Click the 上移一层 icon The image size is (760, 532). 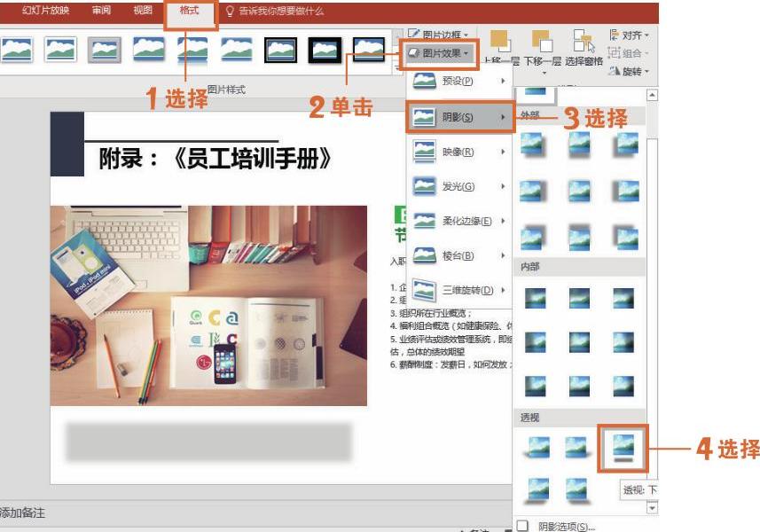click(x=500, y=41)
